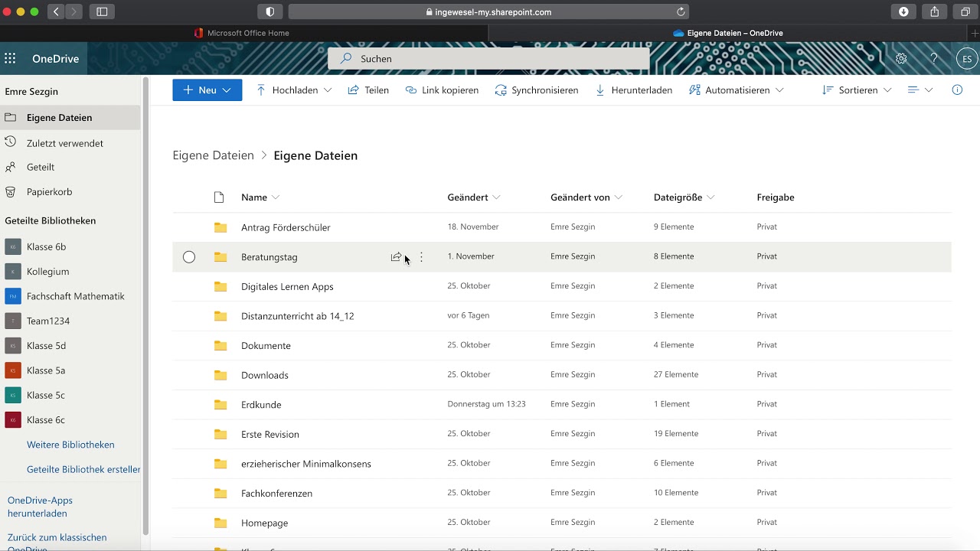Click the Teilen toolbar button
Viewport: 980px width, 551px height.
pos(368,90)
